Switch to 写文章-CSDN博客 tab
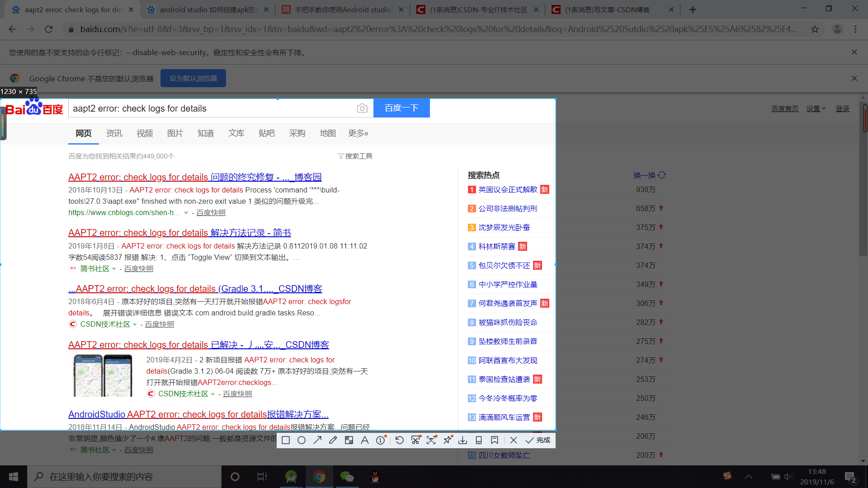The height and width of the screenshot is (488, 868). [612, 9]
